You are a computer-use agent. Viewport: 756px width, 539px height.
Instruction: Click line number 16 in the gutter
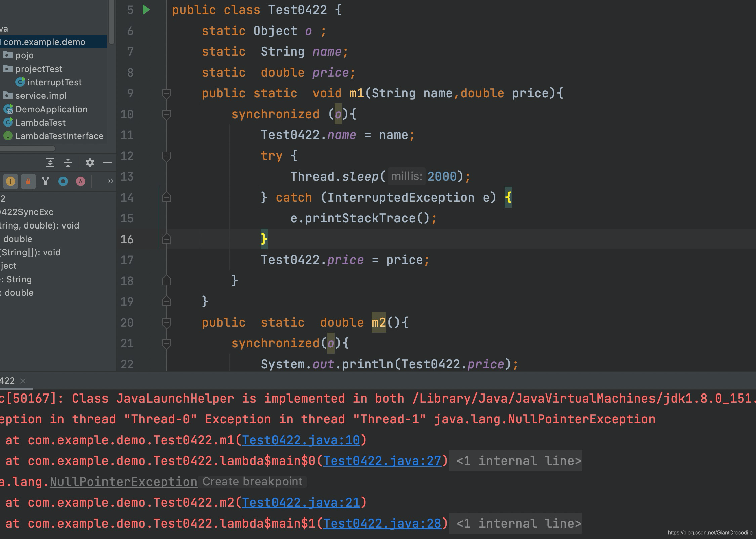[127, 239]
